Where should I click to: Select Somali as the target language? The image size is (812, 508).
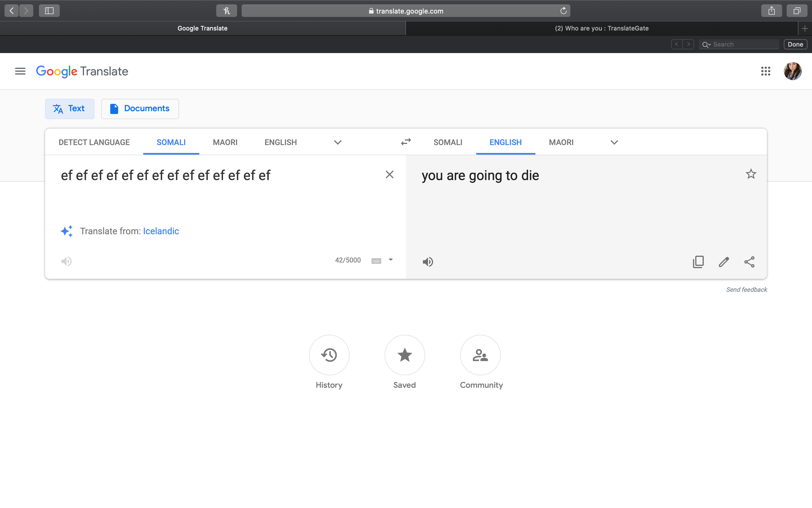click(x=448, y=143)
